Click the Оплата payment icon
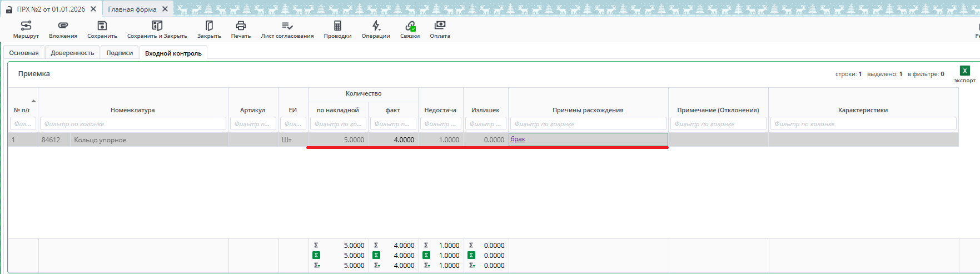Viewport: 980px width, 274px height. 440,26
